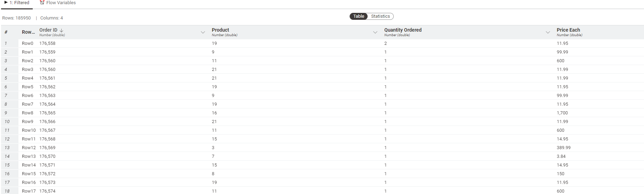Switch view to Statistics

tap(380, 16)
